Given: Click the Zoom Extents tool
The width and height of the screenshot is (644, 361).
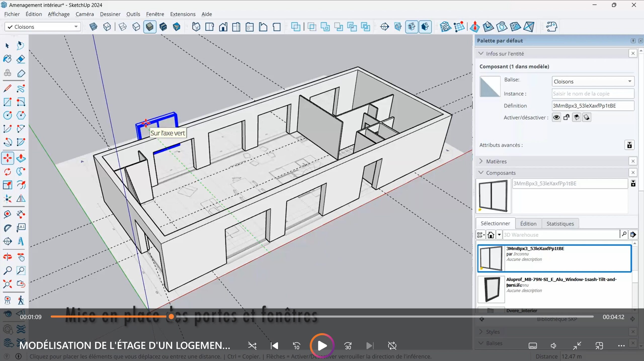Looking at the screenshot, I should pos(7,284).
